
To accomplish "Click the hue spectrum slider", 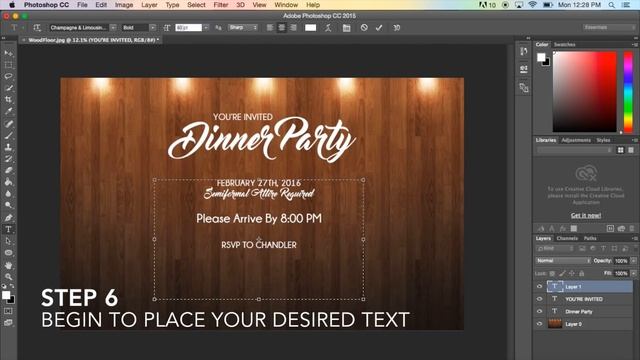I will [628, 91].
